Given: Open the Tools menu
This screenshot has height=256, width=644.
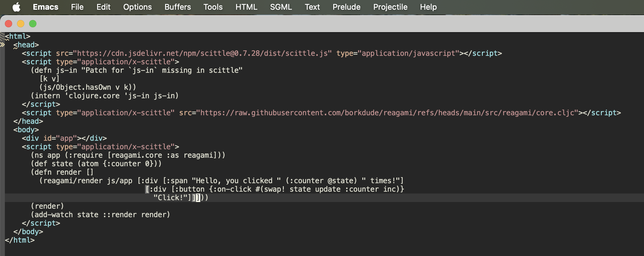Looking at the screenshot, I should [213, 7].
